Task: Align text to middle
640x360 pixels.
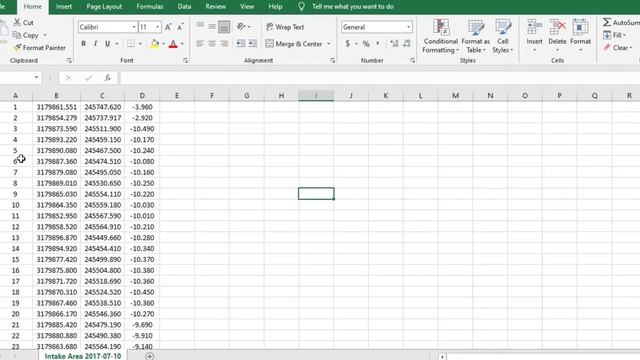Action: tap(212, 27)
